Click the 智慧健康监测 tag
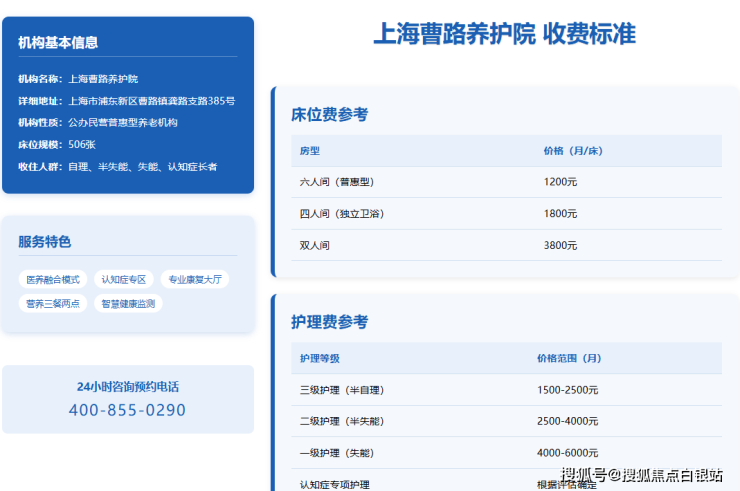The height and width of the screenshot is (491, 740). 128,304
